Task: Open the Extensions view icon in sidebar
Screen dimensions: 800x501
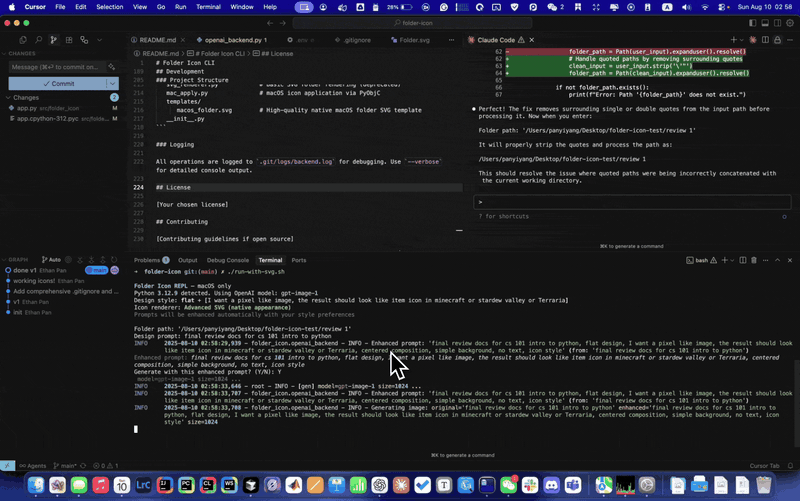Action: click(x=69, y=40)
